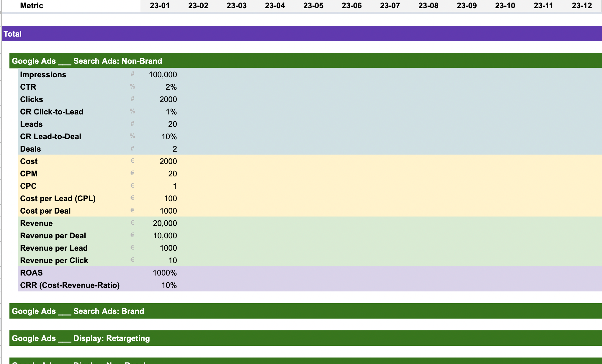This screenshot has height=364, width=602.
Task: Click the CPC row label
Action: pyautogui.click(x=28, y=186)
